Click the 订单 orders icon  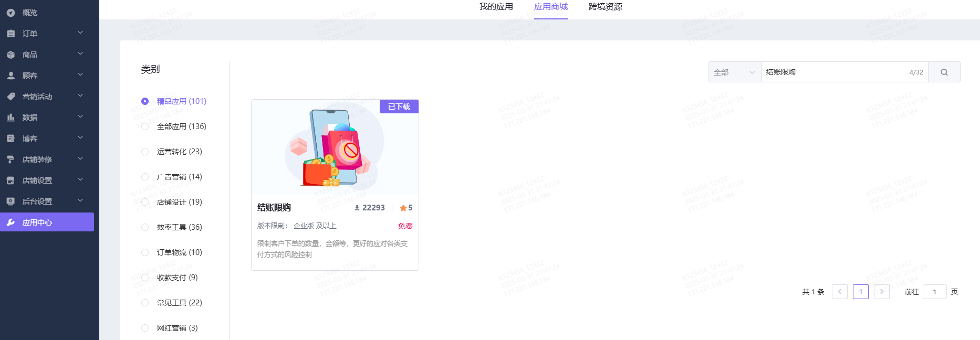click(11, 34)
